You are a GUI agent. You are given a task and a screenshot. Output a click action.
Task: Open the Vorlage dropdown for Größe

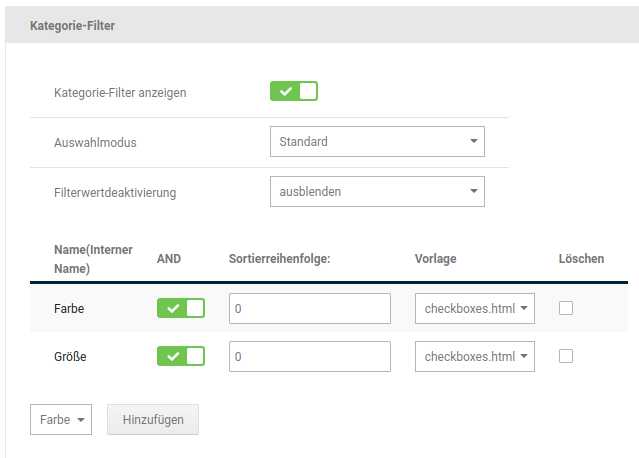[475, 356]
